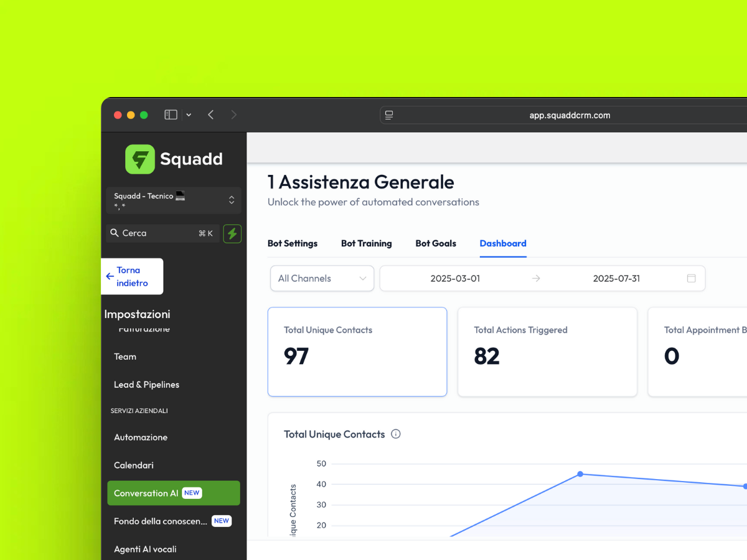Image resolution: width=747 pixels, height=560 pixels.
Task: Focus the Cerca search field
Action: click(163, 233)
